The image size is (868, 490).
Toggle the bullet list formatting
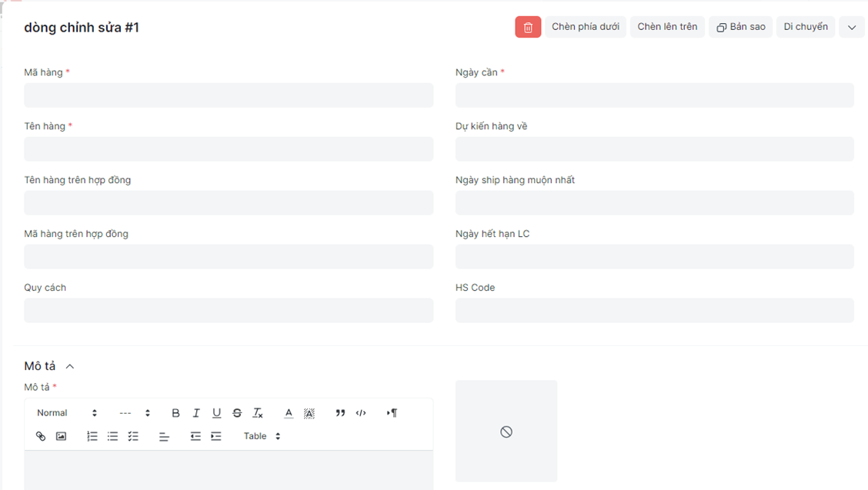112,436
